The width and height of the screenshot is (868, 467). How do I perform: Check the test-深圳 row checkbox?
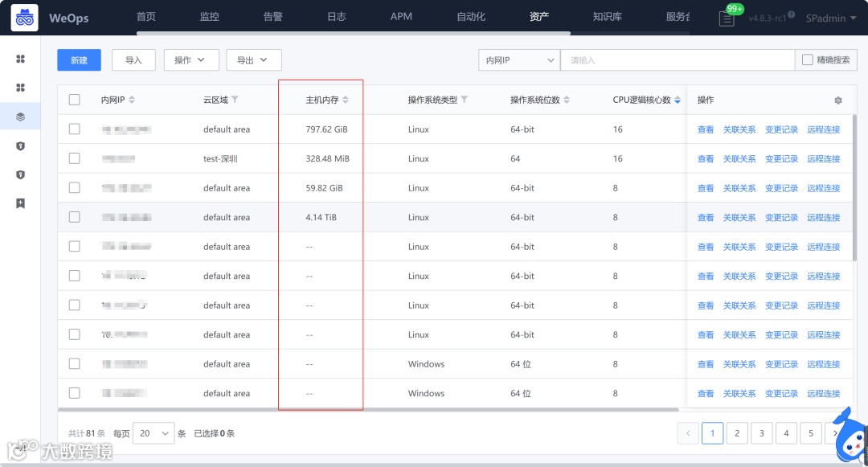click(74, 158)
